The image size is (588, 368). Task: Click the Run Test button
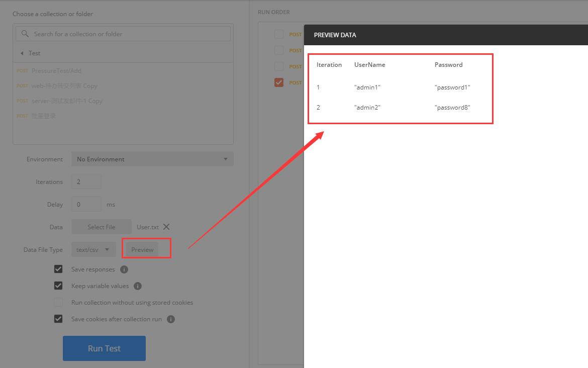[x=104, y=348]
